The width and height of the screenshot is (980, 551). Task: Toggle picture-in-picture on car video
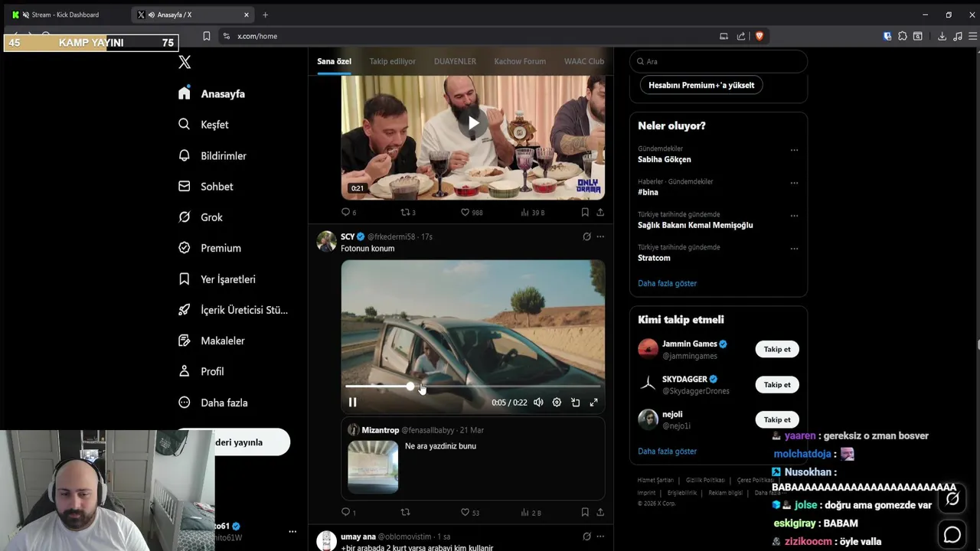pos(575,403)
